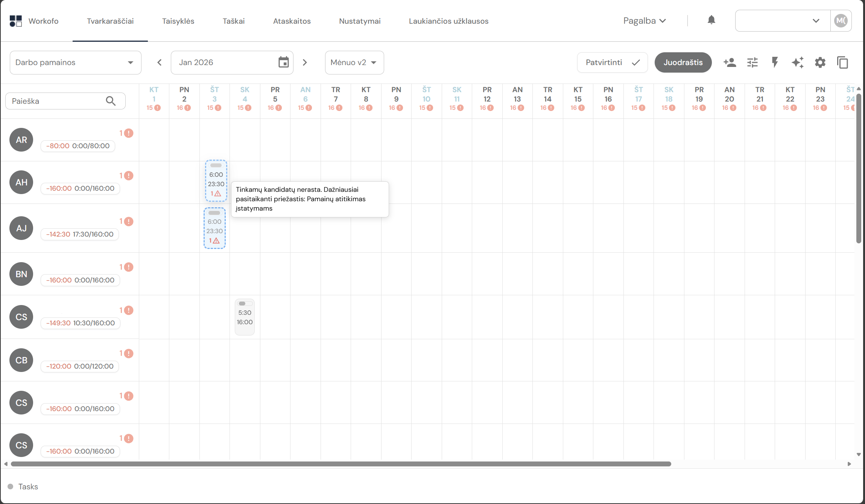Viewport: 865px width, 504px height.
Task: Click the Patvirtinti confirm button
Action: (612, 62)
